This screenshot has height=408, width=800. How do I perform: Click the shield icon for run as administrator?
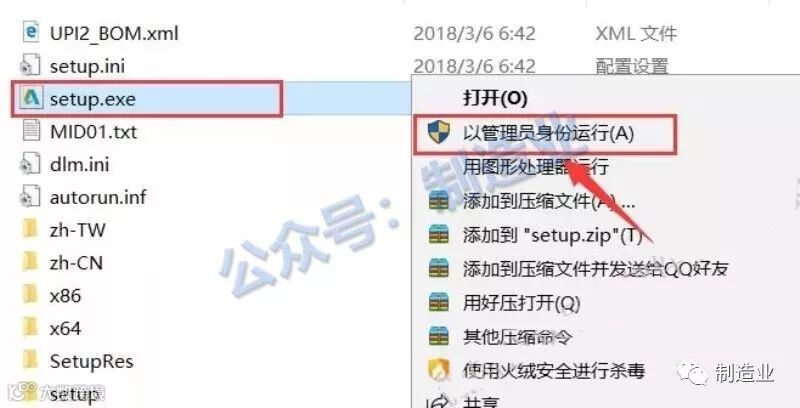pyautogui.click(x=438, y=133)
